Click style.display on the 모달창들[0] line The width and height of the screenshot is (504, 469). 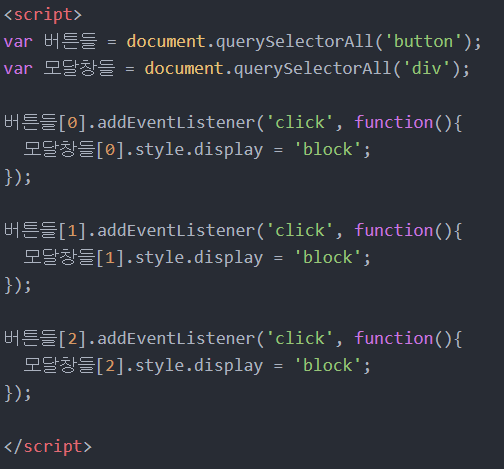point(199,150)
